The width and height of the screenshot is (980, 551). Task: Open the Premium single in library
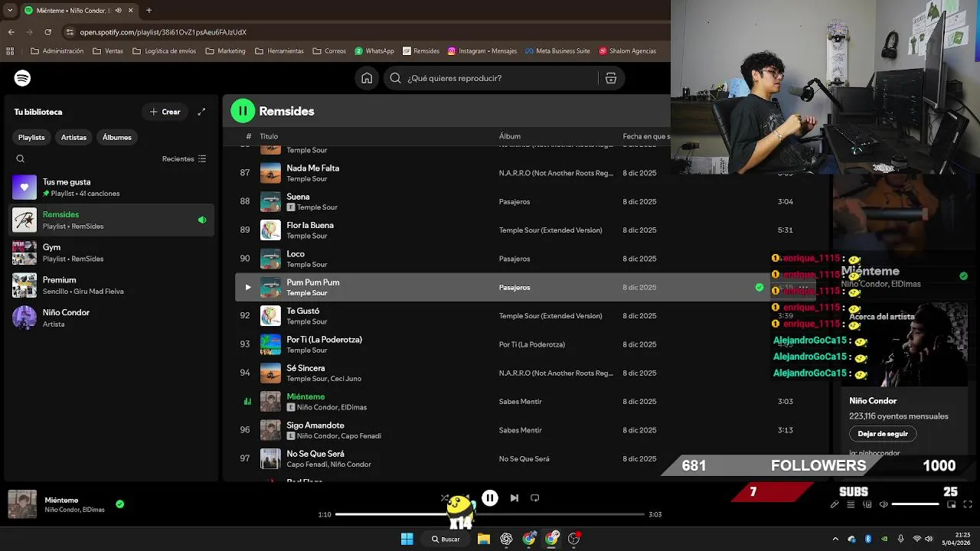112,285
